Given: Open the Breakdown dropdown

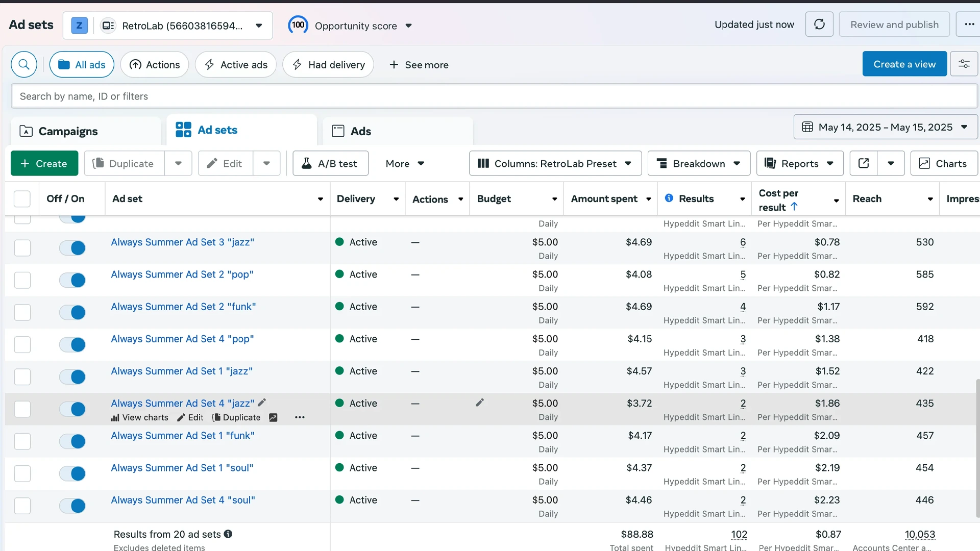Looking at the screenshot, I should tap(699, 163).
